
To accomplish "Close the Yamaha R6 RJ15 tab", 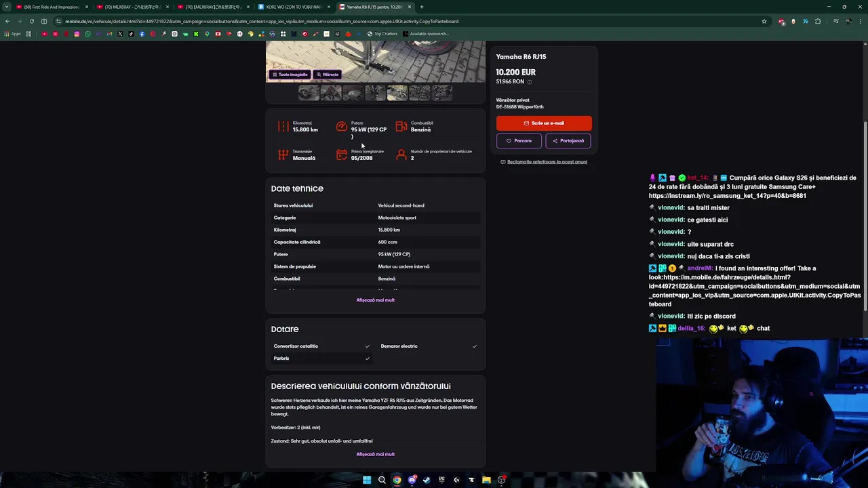I will pyautogui.click(x=410, y=7).
